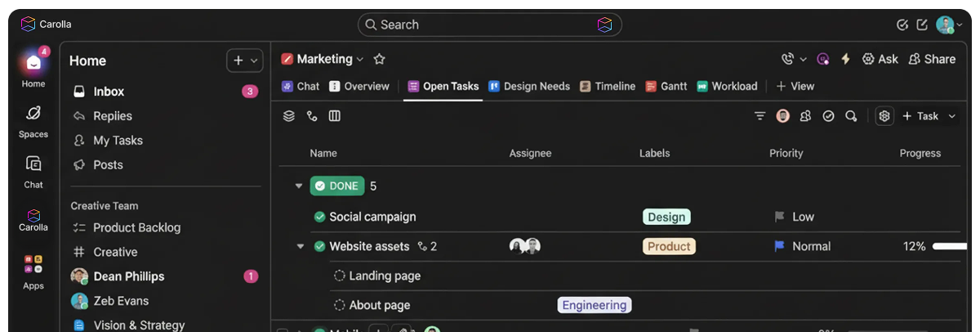Open the plus create dropdown beside Home
Screen dimensions: 980x332
click(244, 61)
